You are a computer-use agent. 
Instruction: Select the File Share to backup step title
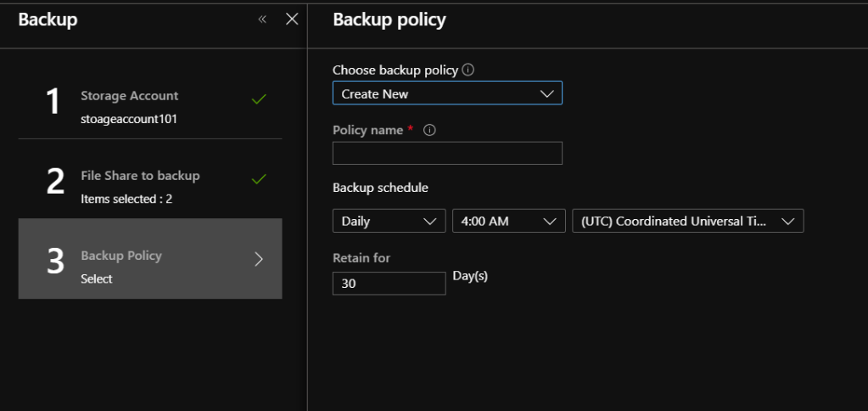click(140, 176)
